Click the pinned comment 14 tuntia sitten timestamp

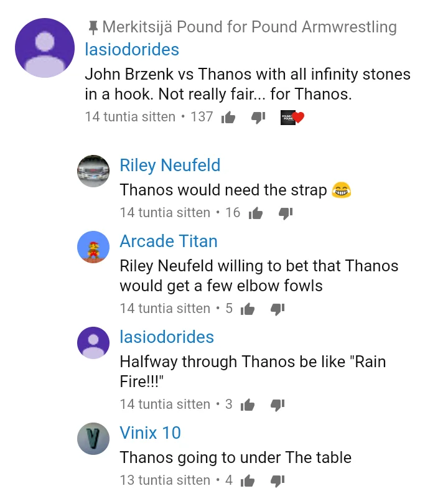(130, 116)
